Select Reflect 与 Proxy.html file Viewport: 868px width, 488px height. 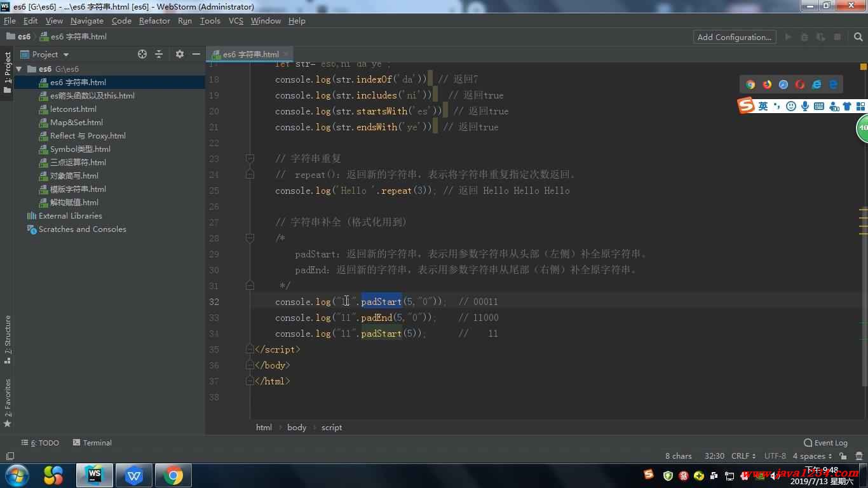(88, 135)
